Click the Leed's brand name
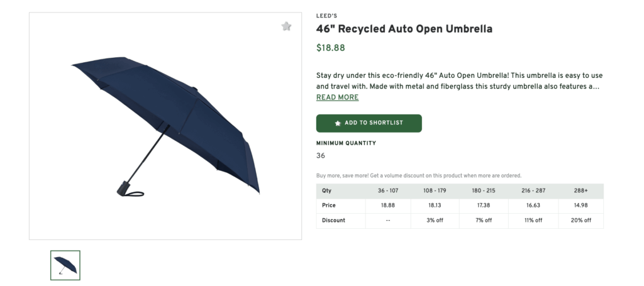Viewport: 644px width, 286px height. (328, 16)
